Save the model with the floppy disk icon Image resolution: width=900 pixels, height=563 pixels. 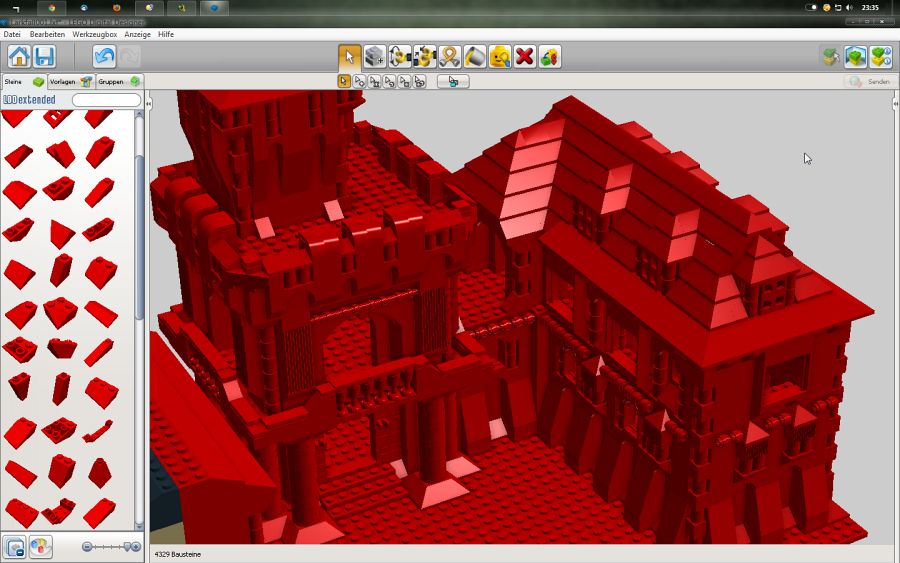[44, 56]
